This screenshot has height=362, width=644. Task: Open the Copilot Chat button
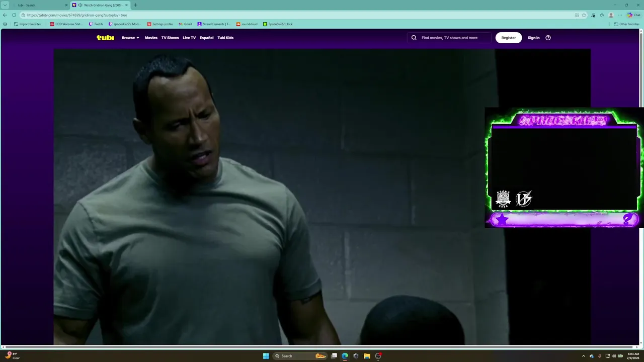(x=633, y=15)
